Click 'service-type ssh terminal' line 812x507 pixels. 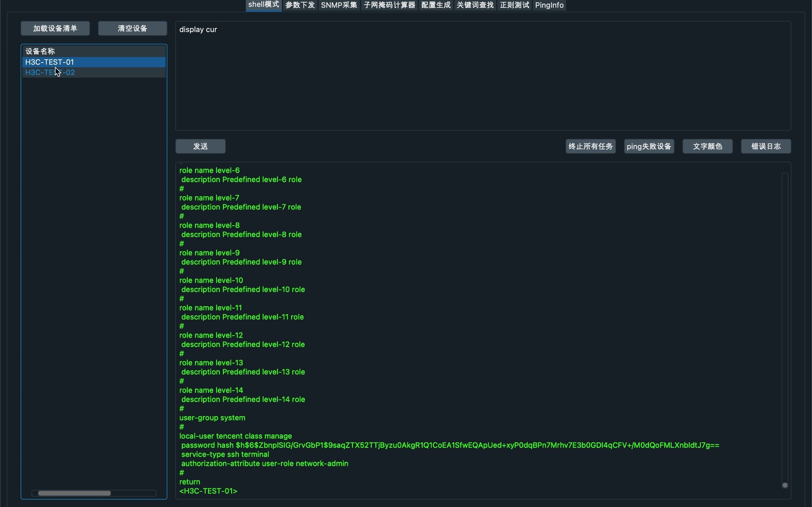(225, 454)
